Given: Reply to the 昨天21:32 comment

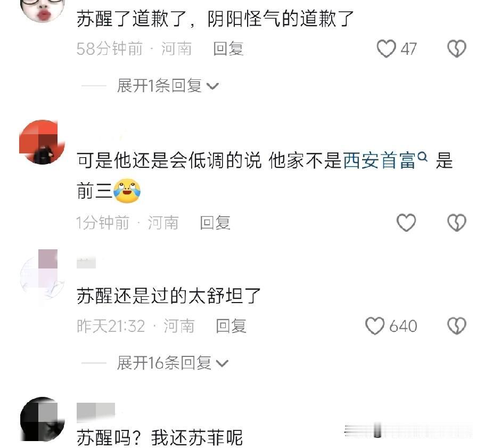Looking at the screenshot, I should pyautogui.click(x=231, y=325).
